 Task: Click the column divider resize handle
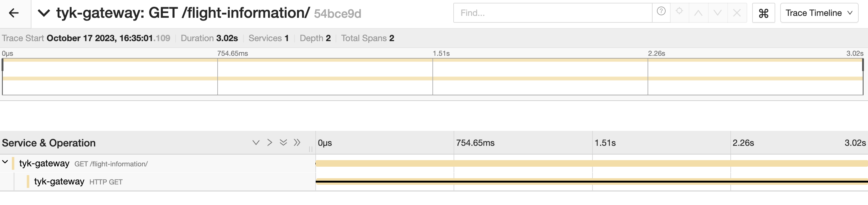[x=311, y=149]
